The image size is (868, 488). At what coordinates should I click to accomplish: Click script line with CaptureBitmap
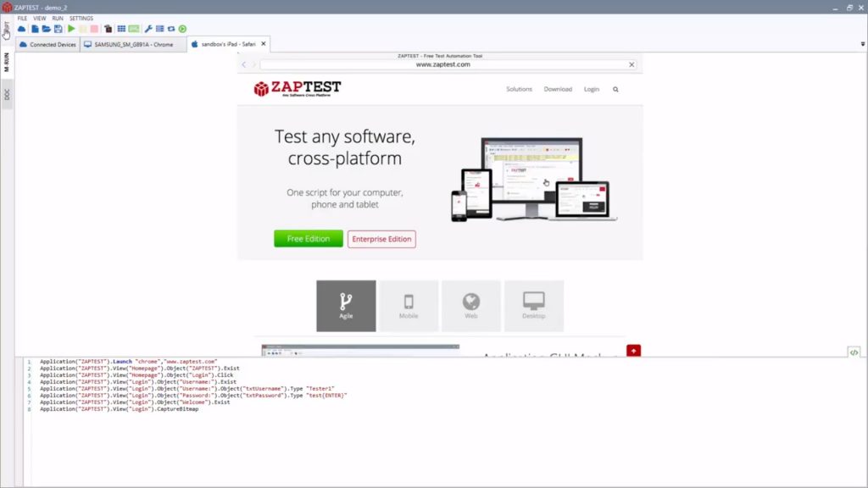click(119, 409)
